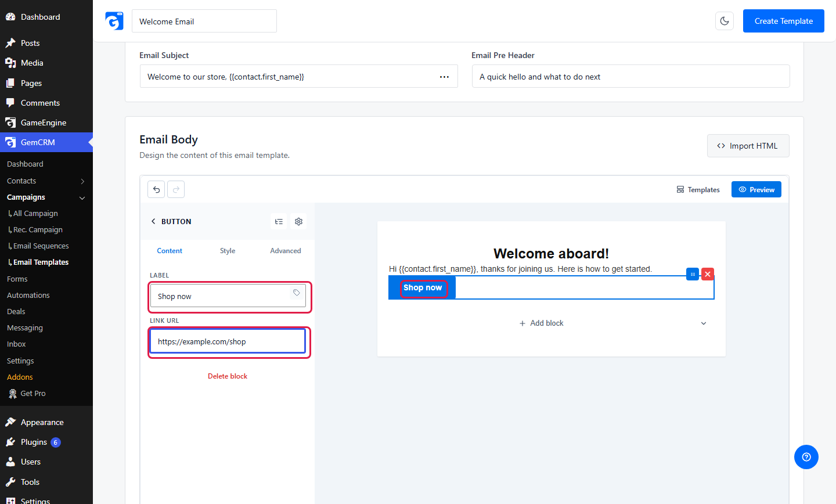Switch to the Advanced tab
Screen dimensions: 836x504
pos(286,251)
